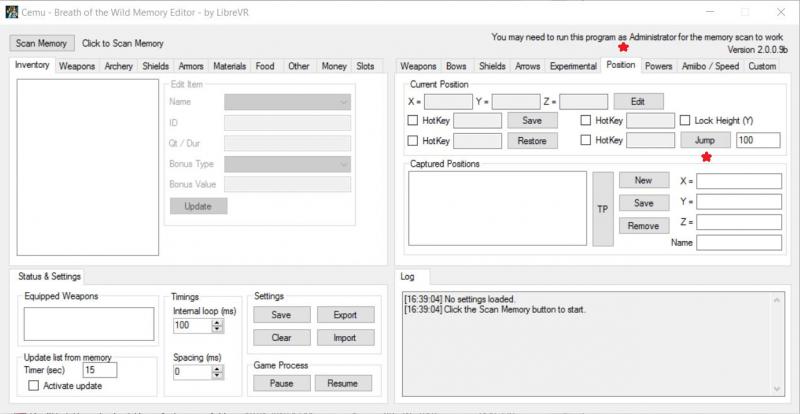
Task: Click the Save hotkey input field
Action: coord(478,121)
